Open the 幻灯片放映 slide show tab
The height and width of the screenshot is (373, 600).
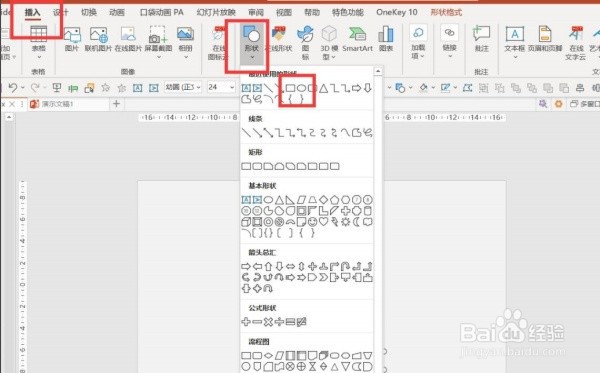click(x=216, y=12)
